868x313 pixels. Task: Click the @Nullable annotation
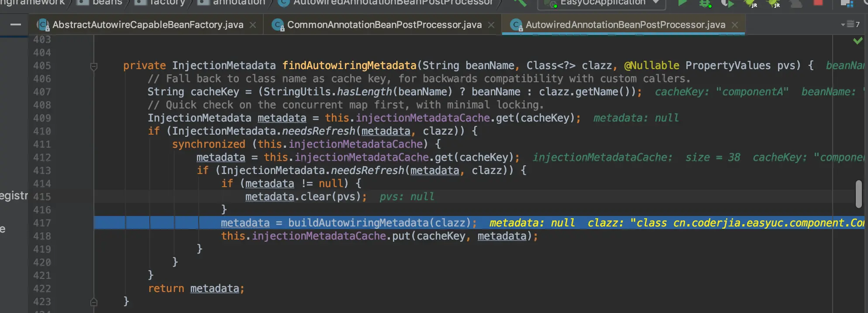(651, 66)
